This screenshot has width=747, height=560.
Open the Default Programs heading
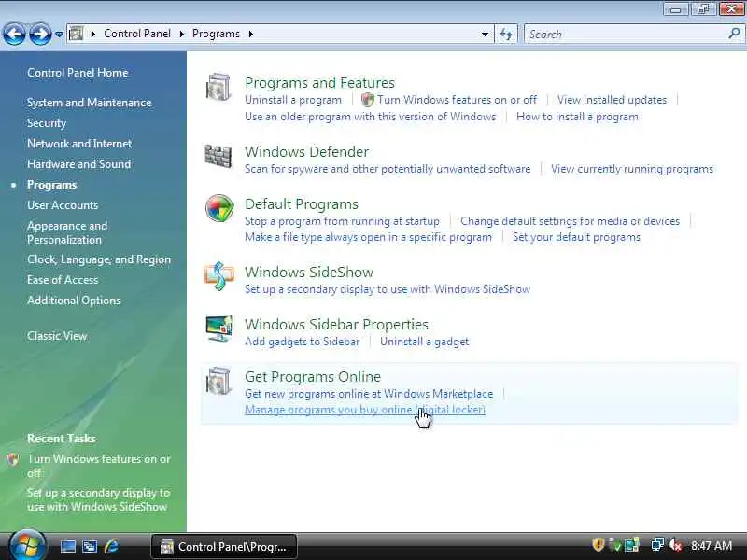coord(302,204)
